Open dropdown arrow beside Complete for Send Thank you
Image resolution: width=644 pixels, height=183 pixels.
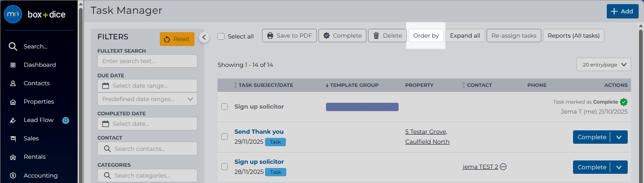coord(619,137)
